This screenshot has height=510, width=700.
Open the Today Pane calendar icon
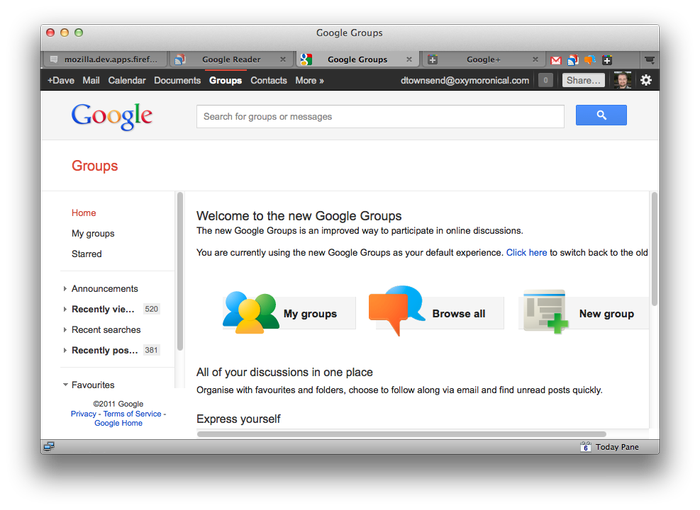[x=585, y=447]
